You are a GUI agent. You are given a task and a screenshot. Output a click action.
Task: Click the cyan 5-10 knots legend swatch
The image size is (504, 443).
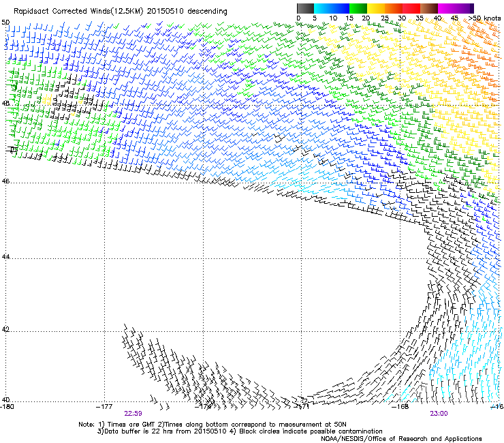point(322,8)
